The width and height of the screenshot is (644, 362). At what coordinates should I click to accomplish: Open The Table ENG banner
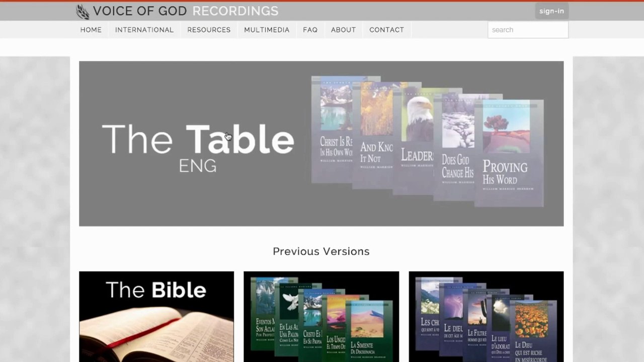321,144
